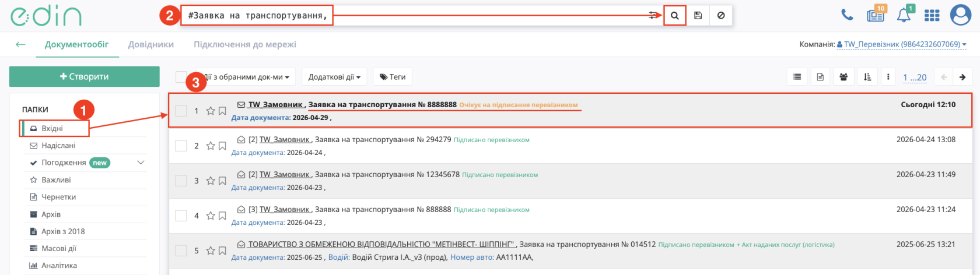
Task: Star document № 12345678
Action: 211,181
